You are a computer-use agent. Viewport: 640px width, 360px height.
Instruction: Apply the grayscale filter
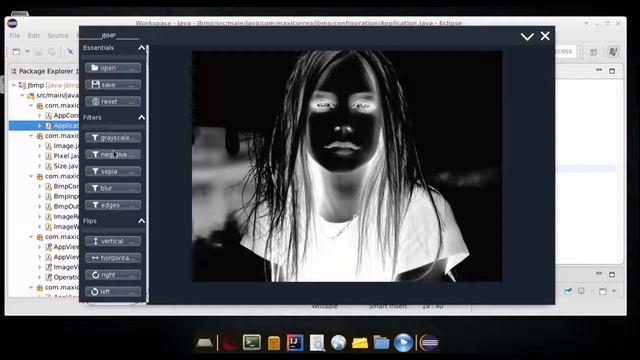coord(113,138)
